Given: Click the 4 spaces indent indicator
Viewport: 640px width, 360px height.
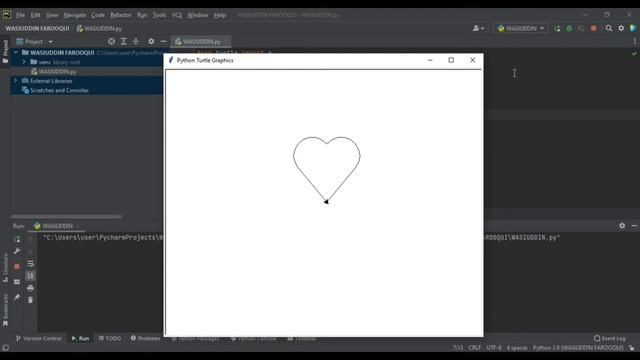Looking at the screenshot, I should (517, 348).
